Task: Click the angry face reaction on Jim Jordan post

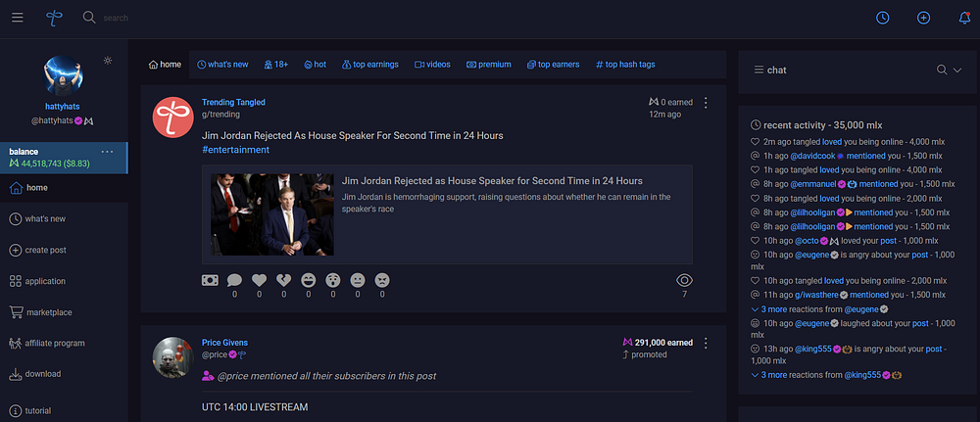Action: 382,280
